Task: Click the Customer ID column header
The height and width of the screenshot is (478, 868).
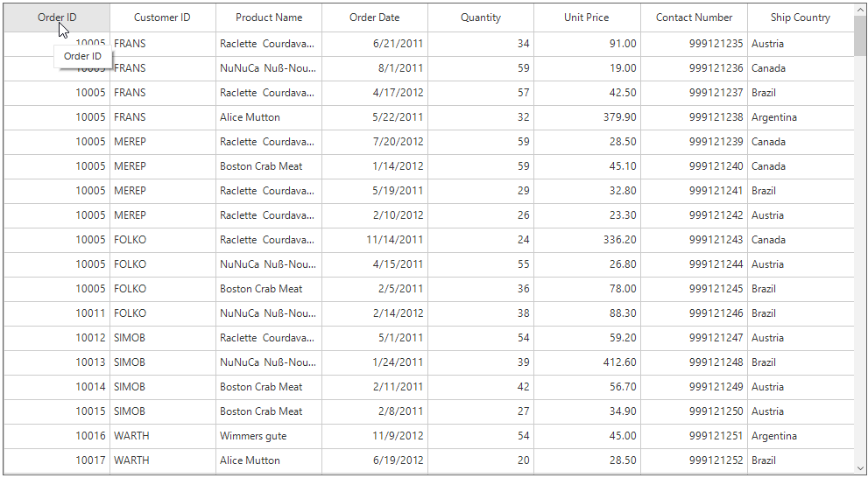Action: coord(162,18)
